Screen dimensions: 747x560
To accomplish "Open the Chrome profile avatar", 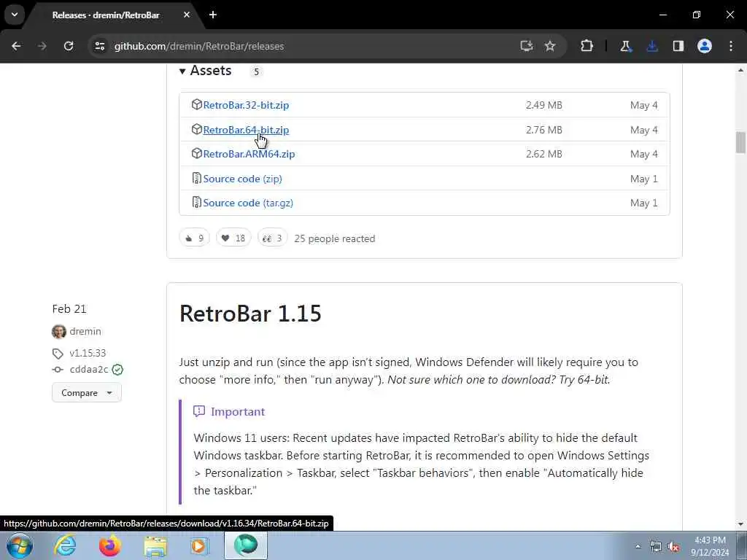I will point(705,46).
